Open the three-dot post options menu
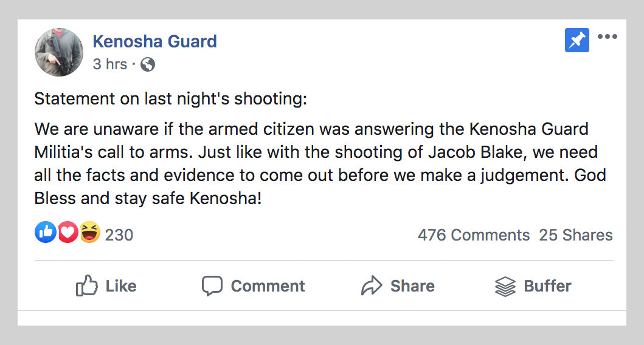Screen dimensions: 644x345 pyautogui.click(x=607, y=36)
